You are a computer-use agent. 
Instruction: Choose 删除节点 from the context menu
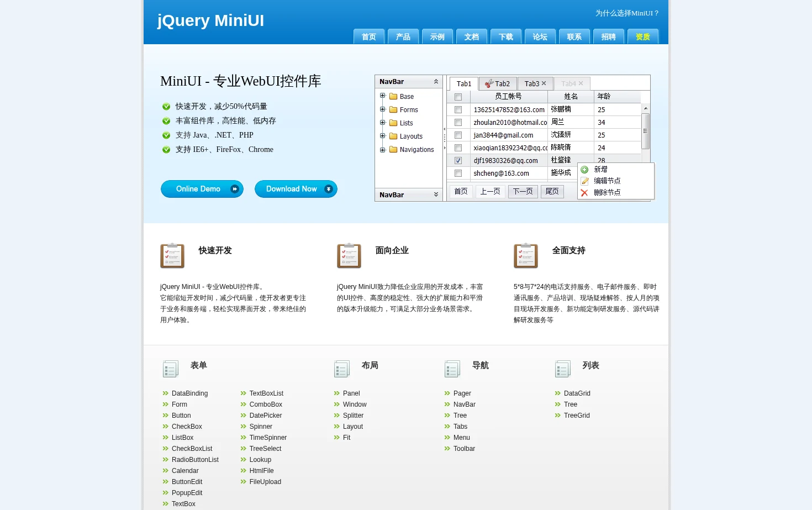pyautogui.click(x=616, y=192)
